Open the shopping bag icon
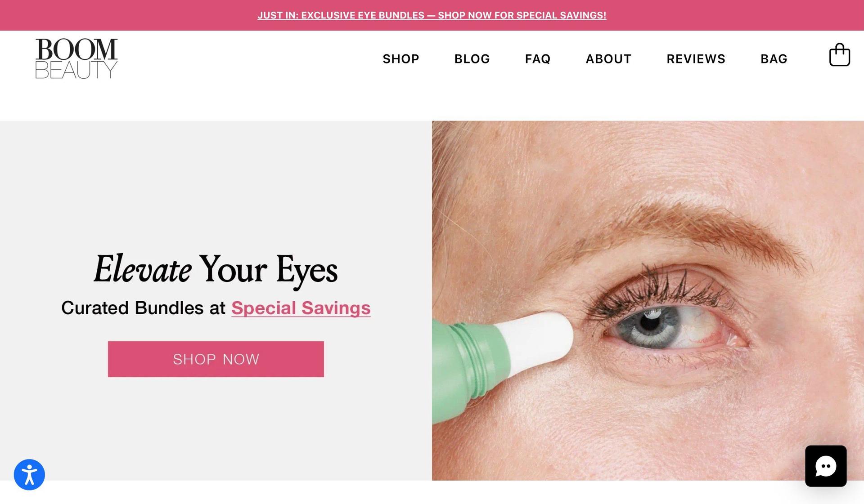 point(839,55)
